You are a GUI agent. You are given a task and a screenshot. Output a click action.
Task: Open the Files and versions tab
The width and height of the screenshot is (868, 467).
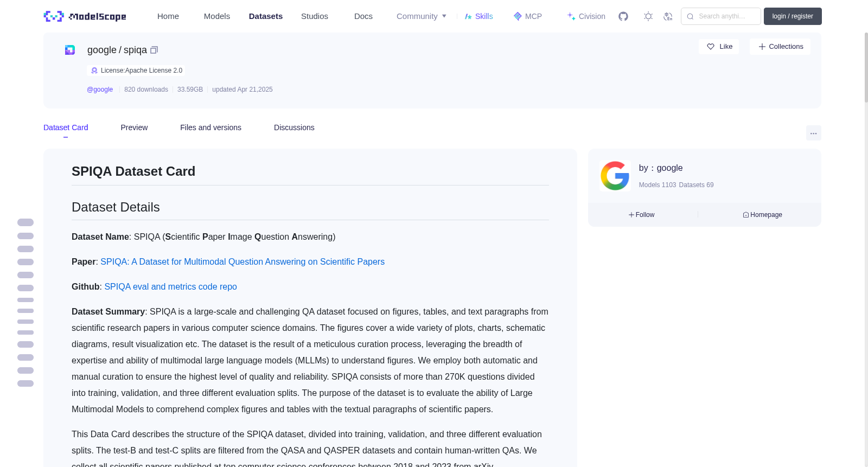point(210,127)
